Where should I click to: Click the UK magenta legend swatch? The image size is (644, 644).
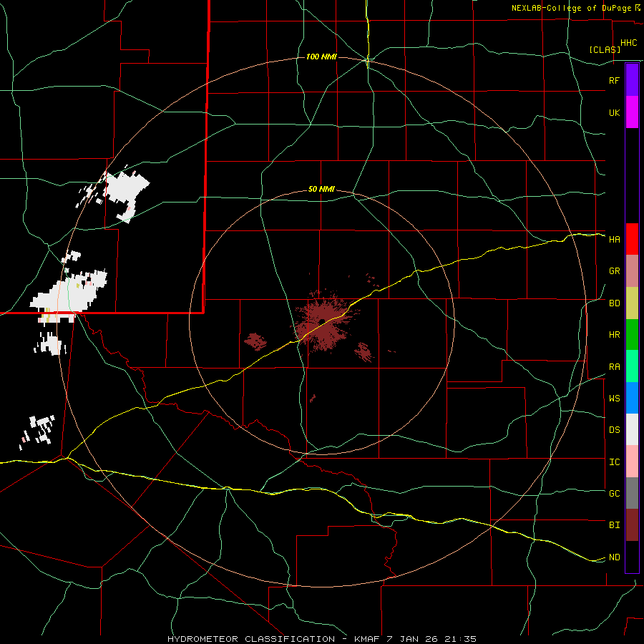[x=632, y=112]
